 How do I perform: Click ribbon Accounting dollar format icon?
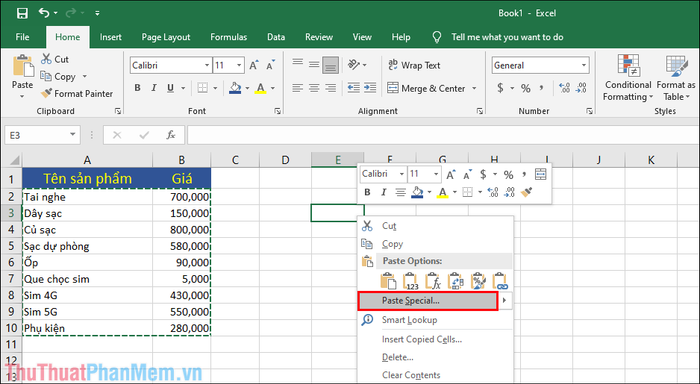[500, 88]
